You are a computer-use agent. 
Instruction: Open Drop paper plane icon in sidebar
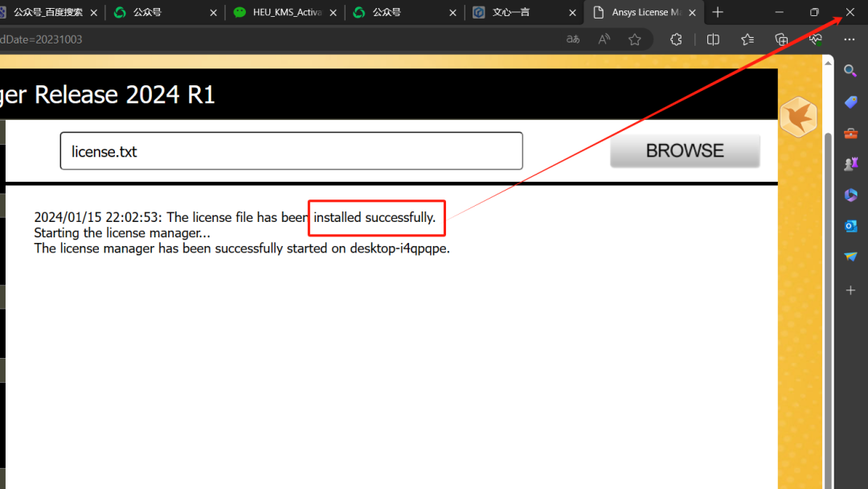point(850,257)
